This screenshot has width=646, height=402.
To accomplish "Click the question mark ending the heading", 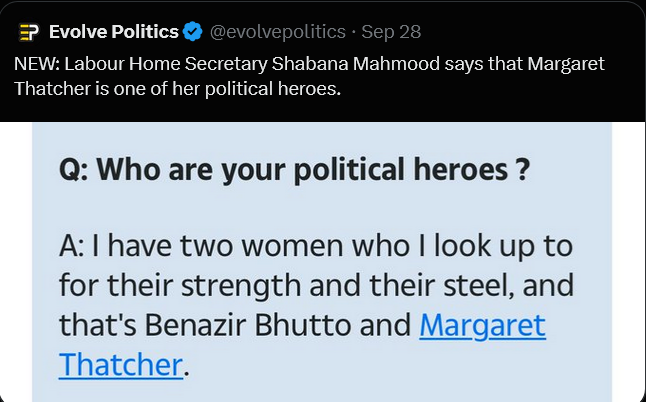I will (x=521, y=171).
